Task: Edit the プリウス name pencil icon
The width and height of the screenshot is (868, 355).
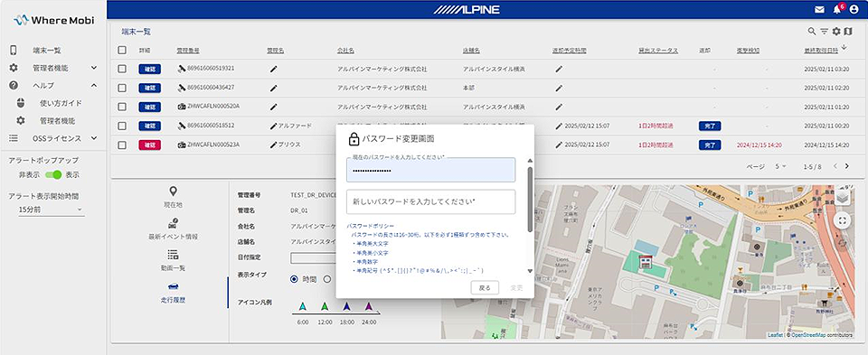Action: (273, 145)
